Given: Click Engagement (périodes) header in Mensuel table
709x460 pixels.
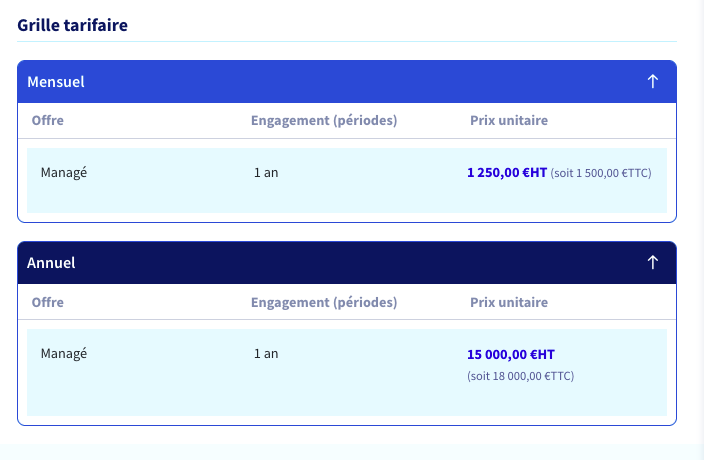Looking at the screenshot, I should [324, 121].
